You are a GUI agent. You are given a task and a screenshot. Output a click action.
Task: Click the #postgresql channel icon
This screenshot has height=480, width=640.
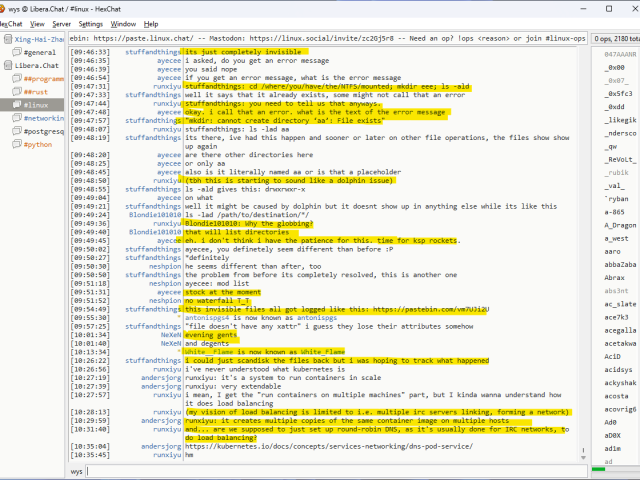[18, 131]
